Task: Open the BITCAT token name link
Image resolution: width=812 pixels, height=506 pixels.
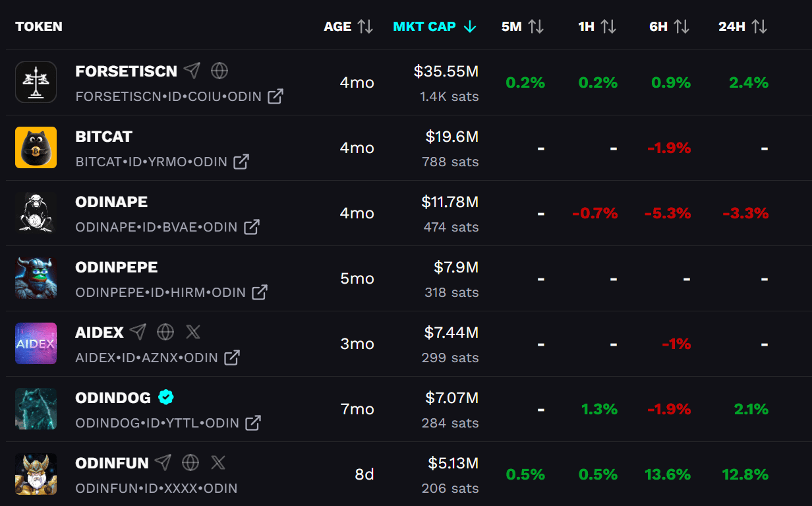Action: 104,137
